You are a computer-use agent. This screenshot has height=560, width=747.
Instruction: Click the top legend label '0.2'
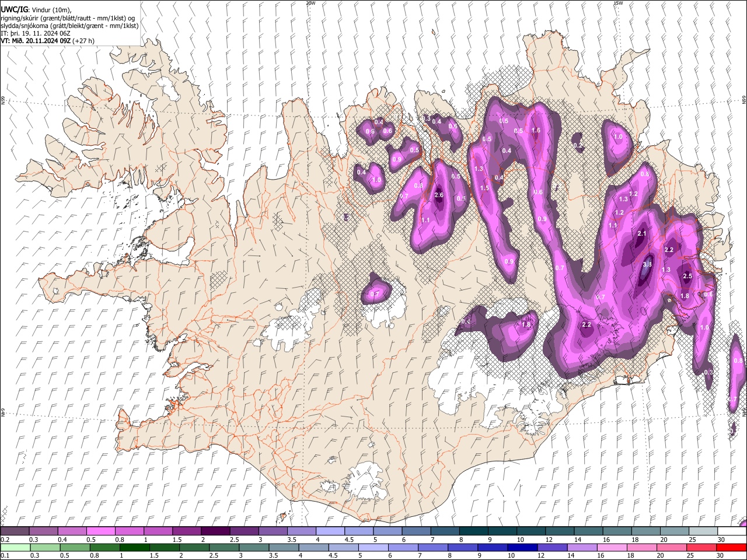5,540
